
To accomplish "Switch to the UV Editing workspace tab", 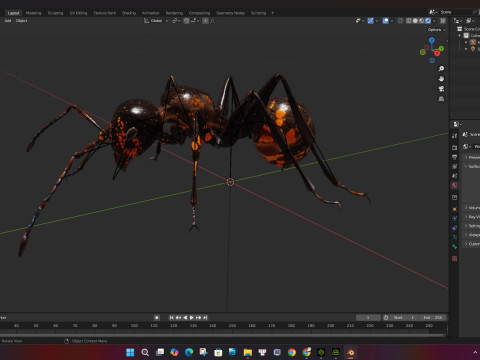I will click(78, 13).
